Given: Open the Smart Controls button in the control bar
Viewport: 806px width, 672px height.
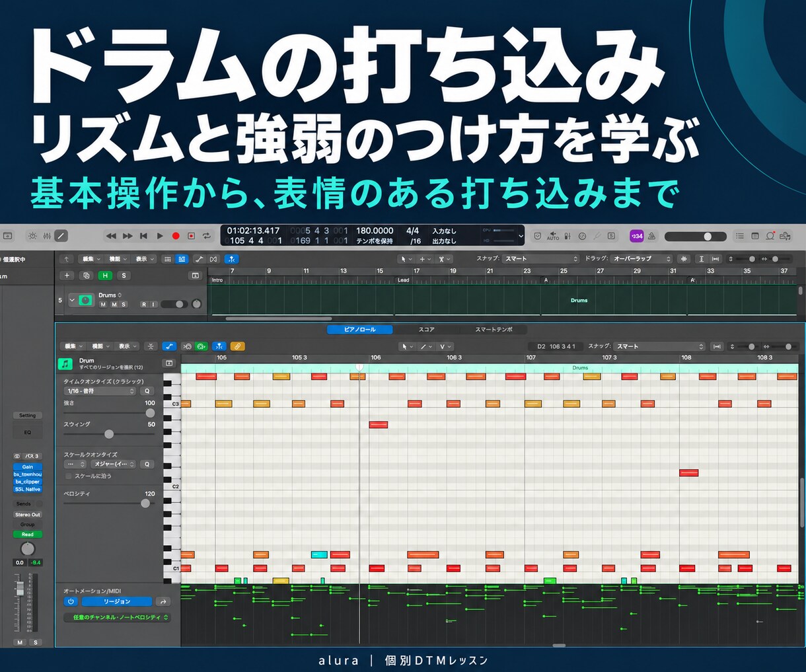Looking at the screenshot, I should pyautogui.click(x=32, y=236).
